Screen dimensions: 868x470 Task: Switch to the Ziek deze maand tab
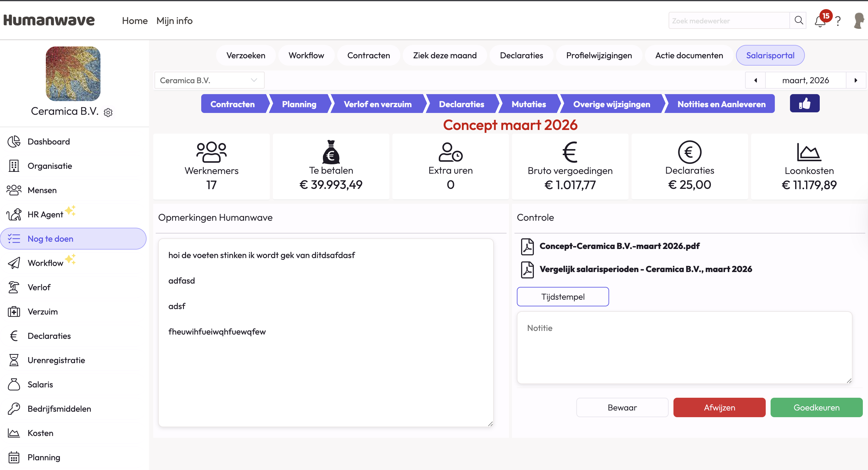(x=444, y=55)
